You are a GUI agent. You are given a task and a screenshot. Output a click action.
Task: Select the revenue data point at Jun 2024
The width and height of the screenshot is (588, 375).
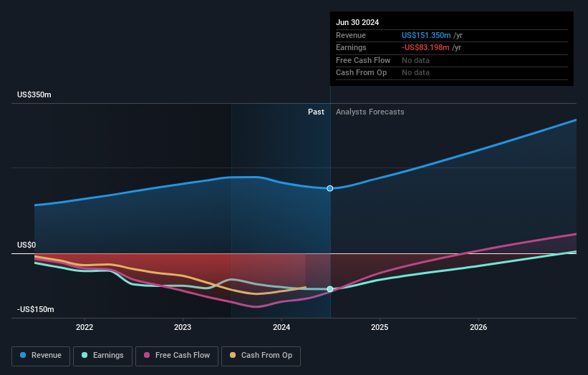(330, 188)
